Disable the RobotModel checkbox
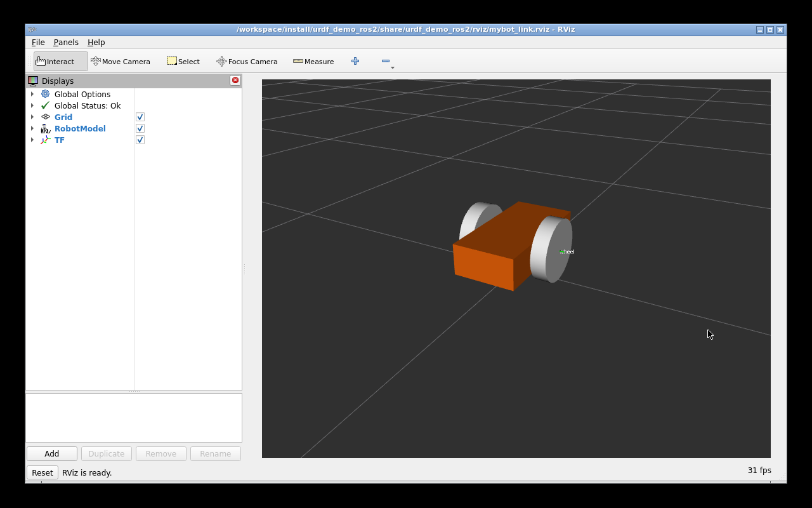 140,128
